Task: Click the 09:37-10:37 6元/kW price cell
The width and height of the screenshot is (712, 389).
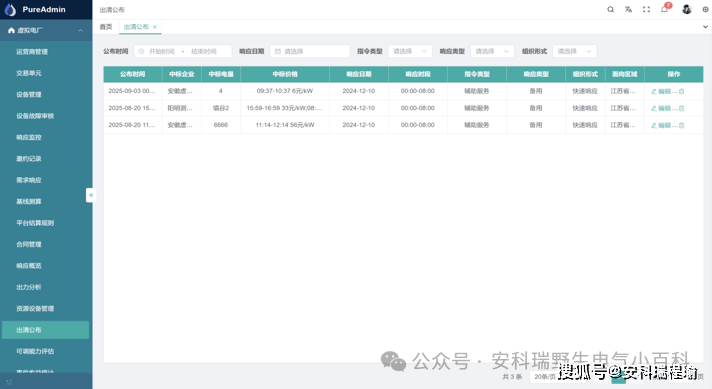Action: (x=285, y=91)
